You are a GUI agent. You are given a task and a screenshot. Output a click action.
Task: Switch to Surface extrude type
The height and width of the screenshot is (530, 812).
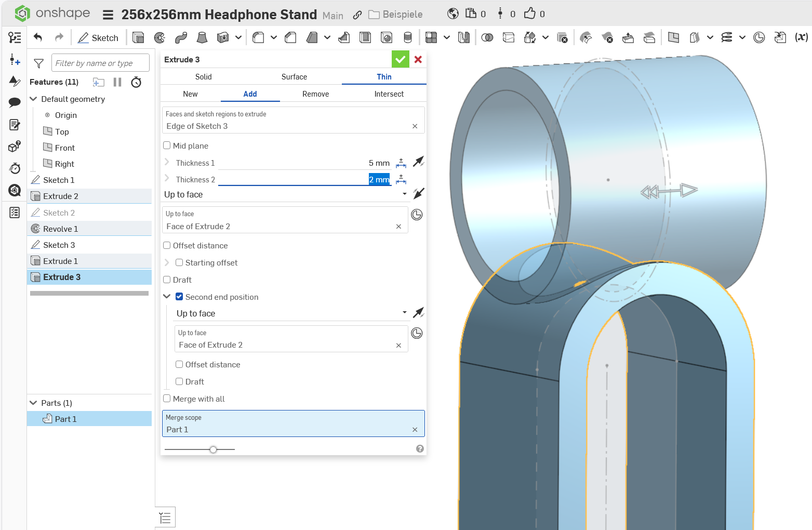click(294, 77)
